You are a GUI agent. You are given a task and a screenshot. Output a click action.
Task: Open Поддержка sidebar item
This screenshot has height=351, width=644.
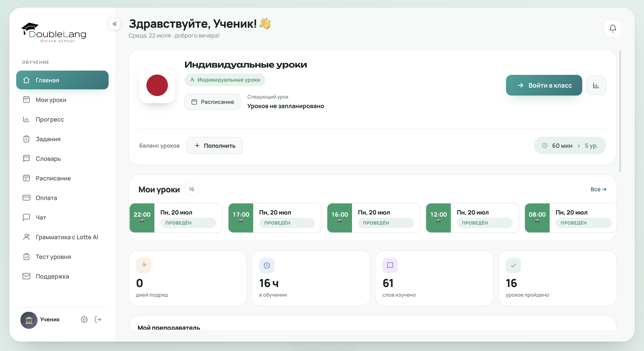point(62,276)
